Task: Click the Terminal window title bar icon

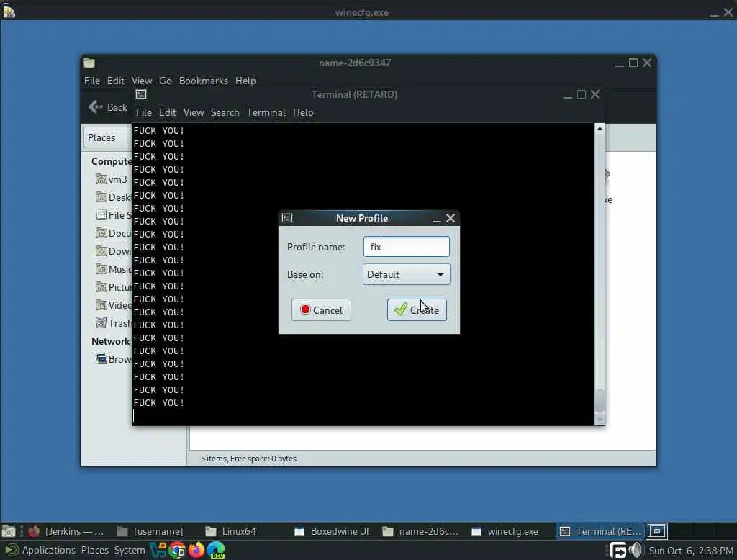Action: click(141, 94)
